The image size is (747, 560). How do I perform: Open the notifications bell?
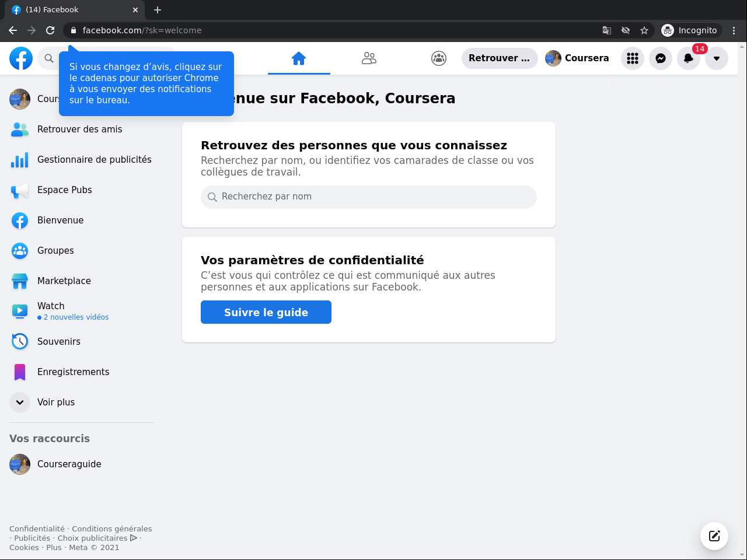click(x=689, y=58)
